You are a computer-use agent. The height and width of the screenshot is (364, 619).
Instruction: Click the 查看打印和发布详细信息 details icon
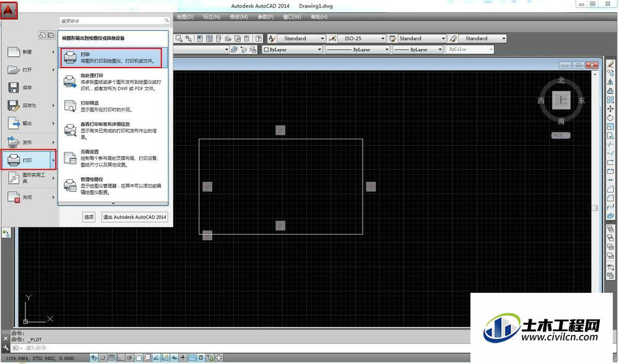coord(71,130)
